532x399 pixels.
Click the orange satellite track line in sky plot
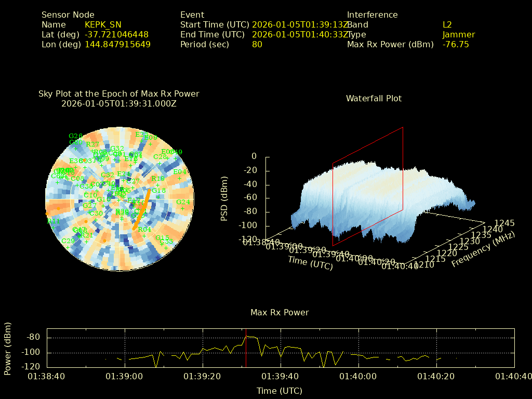(x=142, y=209)
